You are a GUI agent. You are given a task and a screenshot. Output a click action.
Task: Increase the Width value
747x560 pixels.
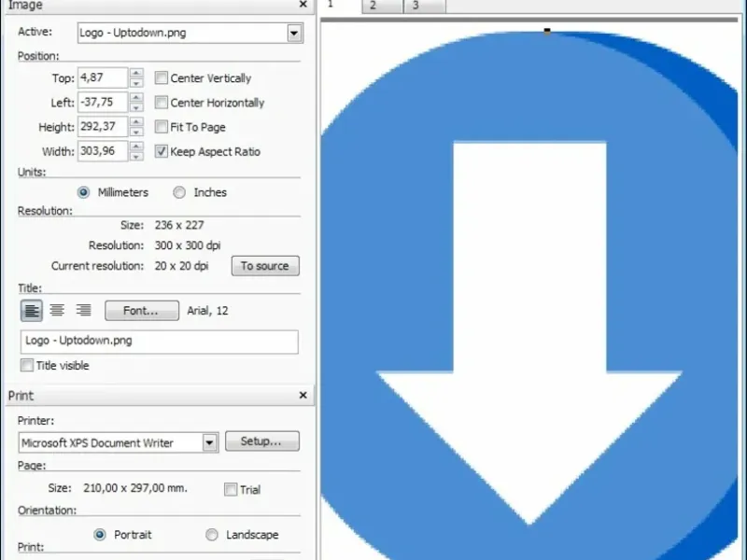tap(136, 147)
